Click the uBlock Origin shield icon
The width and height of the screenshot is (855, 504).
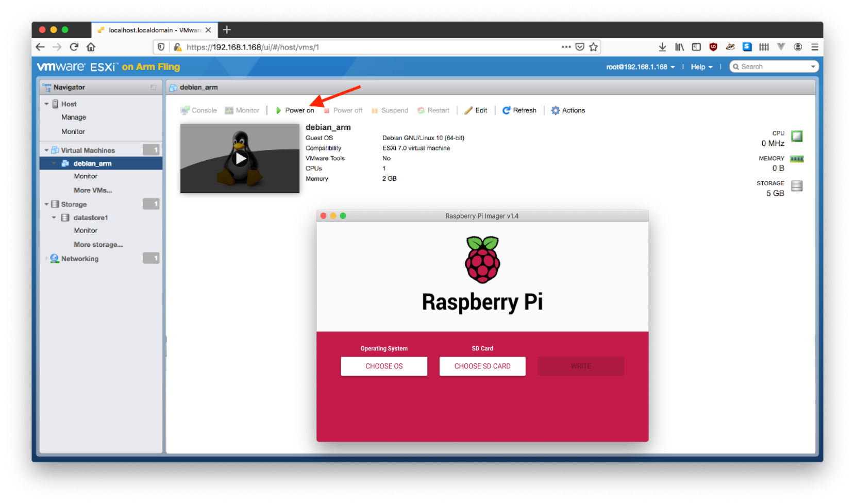(713, 47)
